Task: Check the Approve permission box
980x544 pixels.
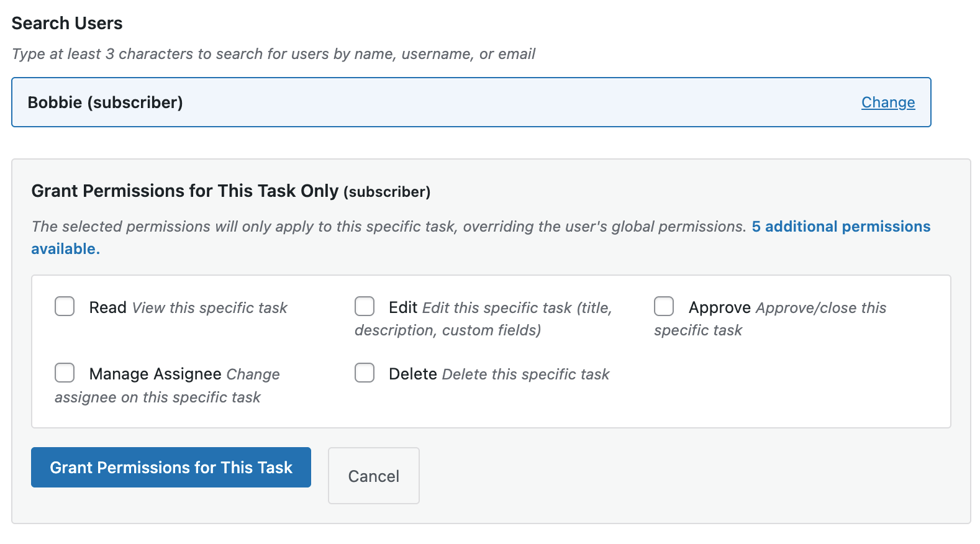Action: [x=664, y=306]
